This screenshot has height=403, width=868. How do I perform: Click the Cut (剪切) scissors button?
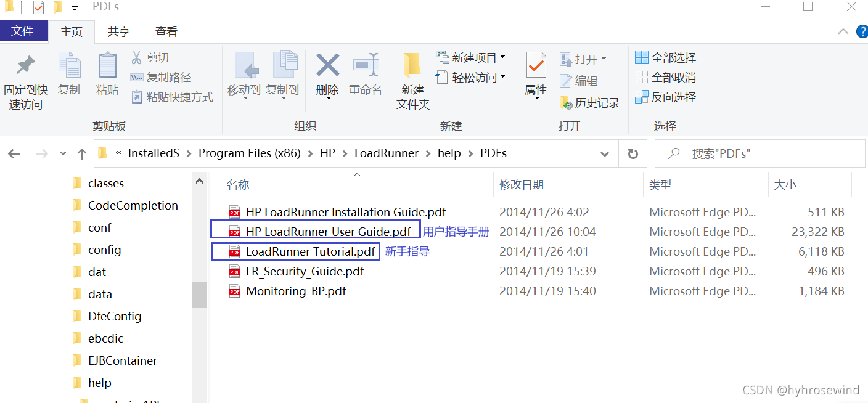click(150, 57)
